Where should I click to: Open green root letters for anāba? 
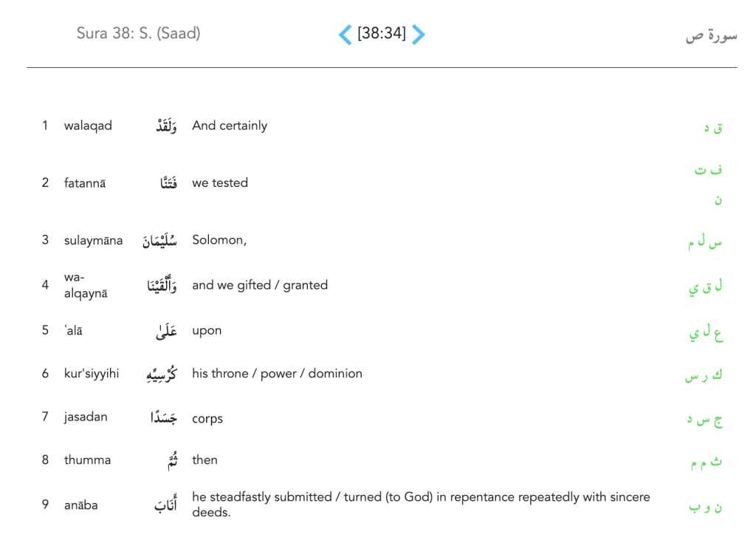tap(705, 507)
